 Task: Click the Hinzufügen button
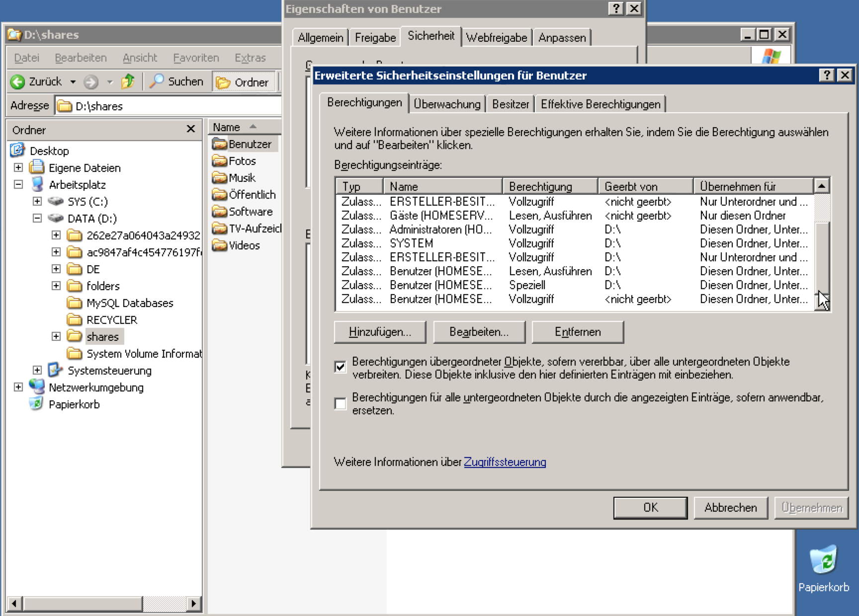click(380, 332)
